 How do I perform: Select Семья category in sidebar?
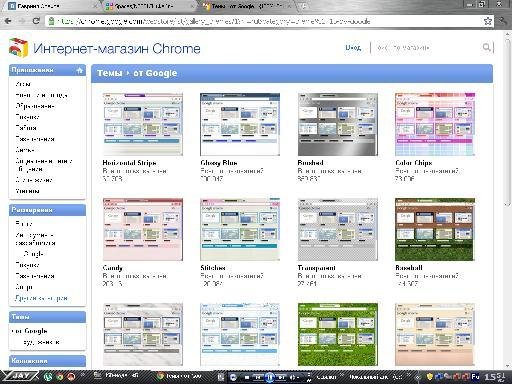tap(25, 150)
